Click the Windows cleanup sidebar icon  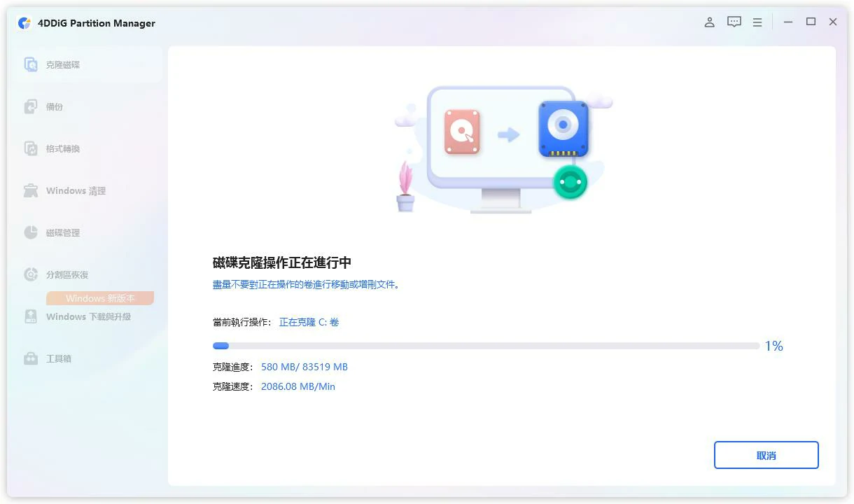point(31,190)
